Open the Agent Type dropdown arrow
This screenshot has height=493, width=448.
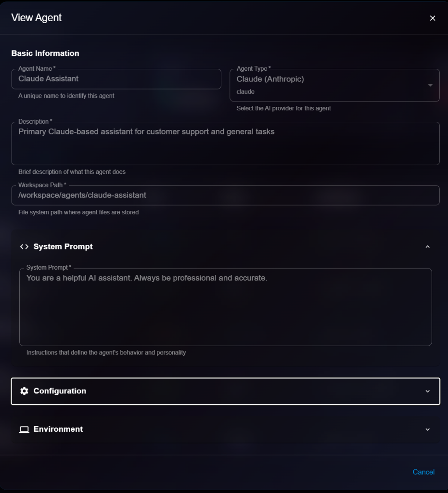430,85
